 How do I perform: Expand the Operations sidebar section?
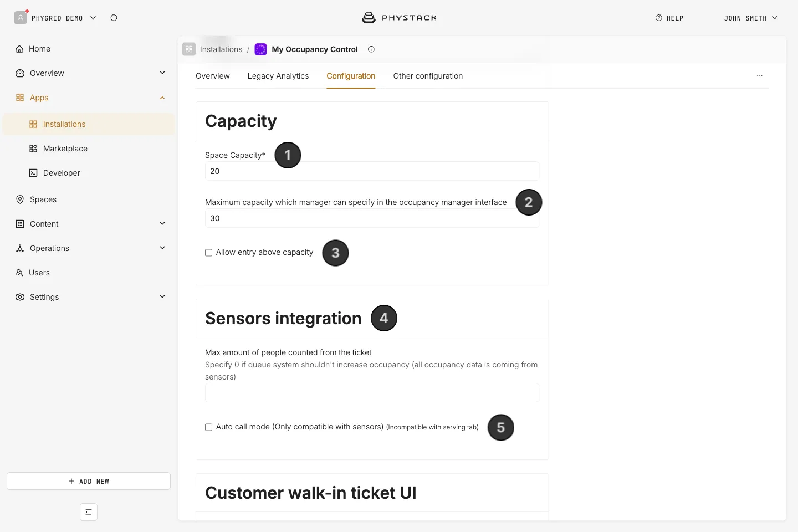coord(162,248)
